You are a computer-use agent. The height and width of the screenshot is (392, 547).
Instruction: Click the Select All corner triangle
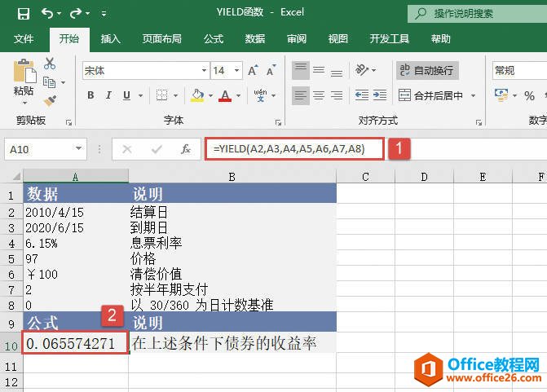[16, 176]
